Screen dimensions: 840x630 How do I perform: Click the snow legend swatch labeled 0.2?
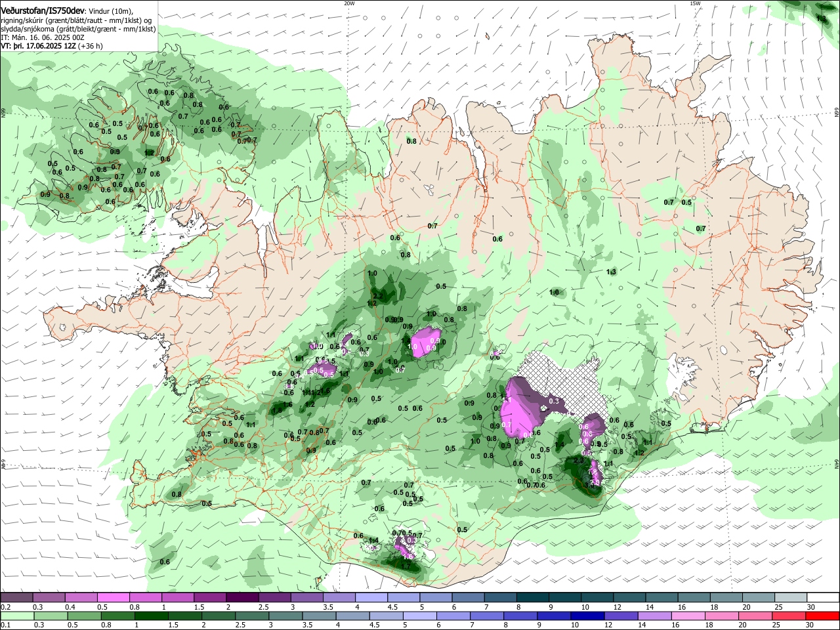click(x=16, y=598)
